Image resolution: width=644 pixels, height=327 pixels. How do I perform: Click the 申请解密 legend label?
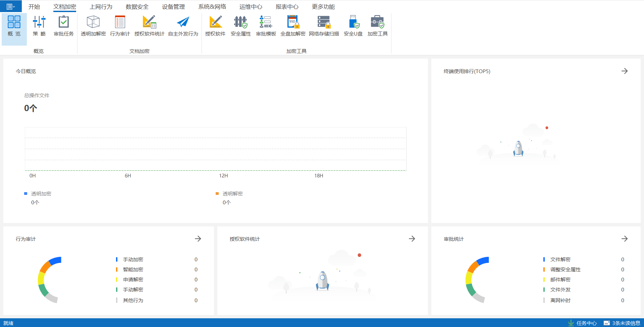point(133,280)
